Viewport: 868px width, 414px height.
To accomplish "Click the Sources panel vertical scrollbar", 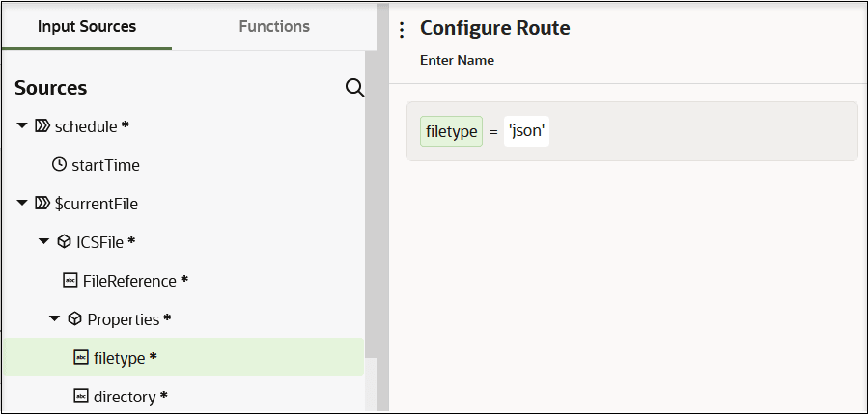I will pyautogui.click(x=371, y=205).
